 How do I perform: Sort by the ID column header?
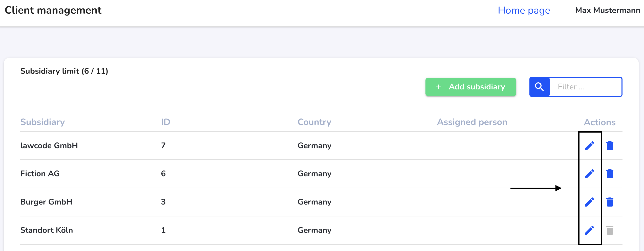(x=166, y=122)
